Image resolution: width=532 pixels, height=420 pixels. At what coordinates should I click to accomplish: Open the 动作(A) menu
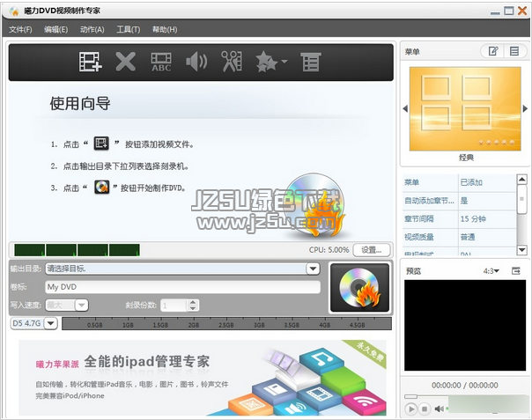click(x=92, y=30)
